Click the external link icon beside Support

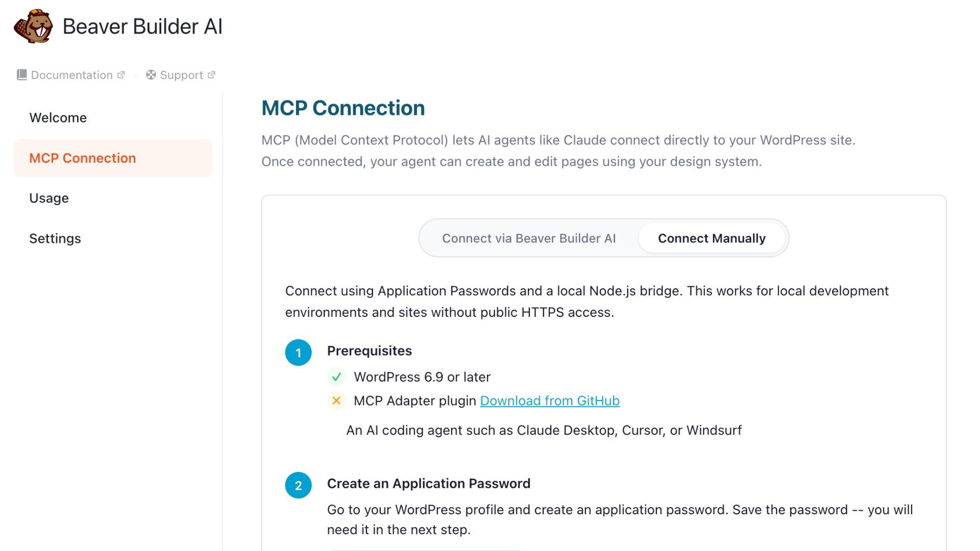tap(211, 75)
